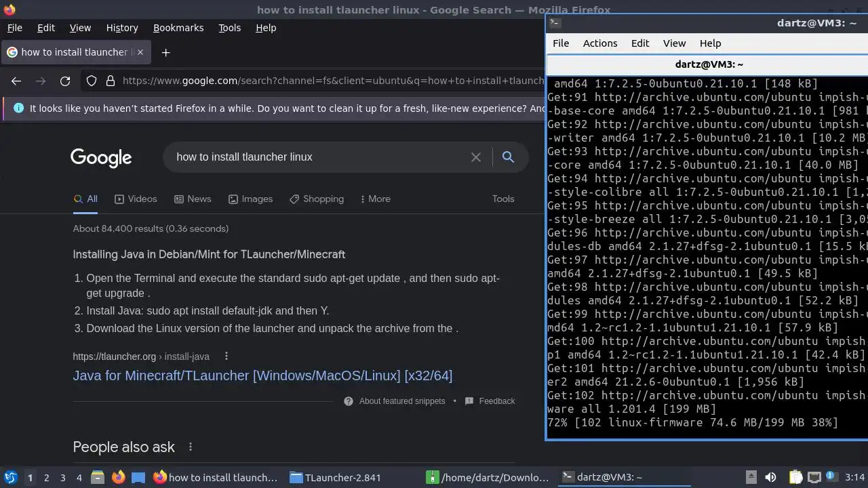Open Firefox Tools menu
868x488 pixels.
229,28
